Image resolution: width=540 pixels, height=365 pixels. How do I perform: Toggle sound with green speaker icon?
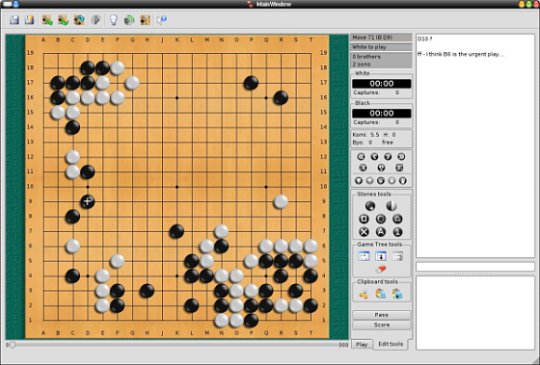coord(129,20)
